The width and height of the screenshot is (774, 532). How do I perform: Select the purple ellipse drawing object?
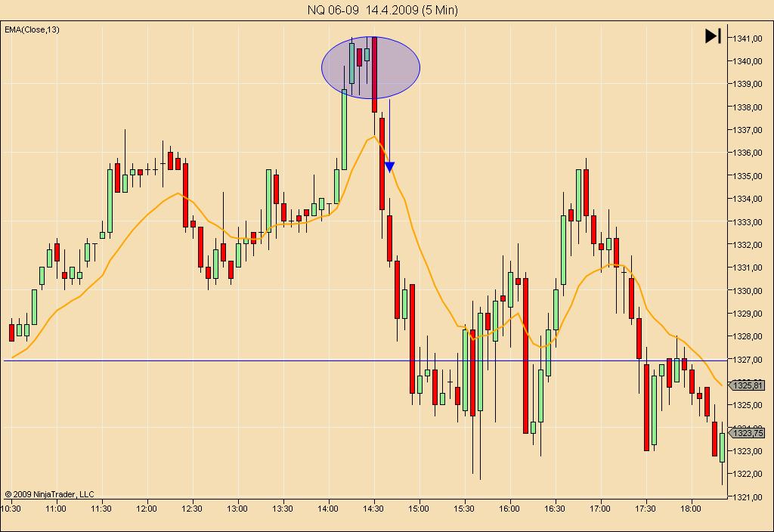pos(370,67)
